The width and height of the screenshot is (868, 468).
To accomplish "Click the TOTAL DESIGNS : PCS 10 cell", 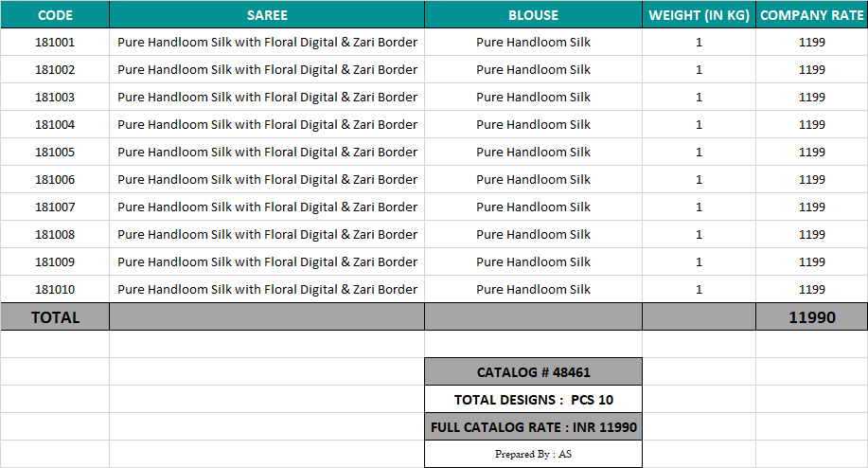I will pyautogui.click(x=533, y=400).
